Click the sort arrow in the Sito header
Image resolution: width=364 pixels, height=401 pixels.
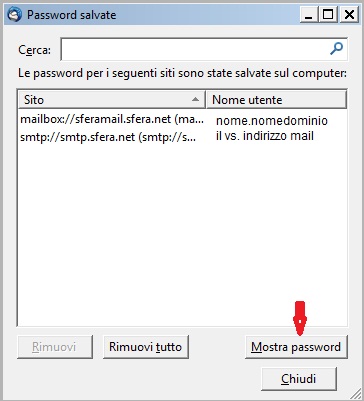pyautogui.click(x=196, y=99)
